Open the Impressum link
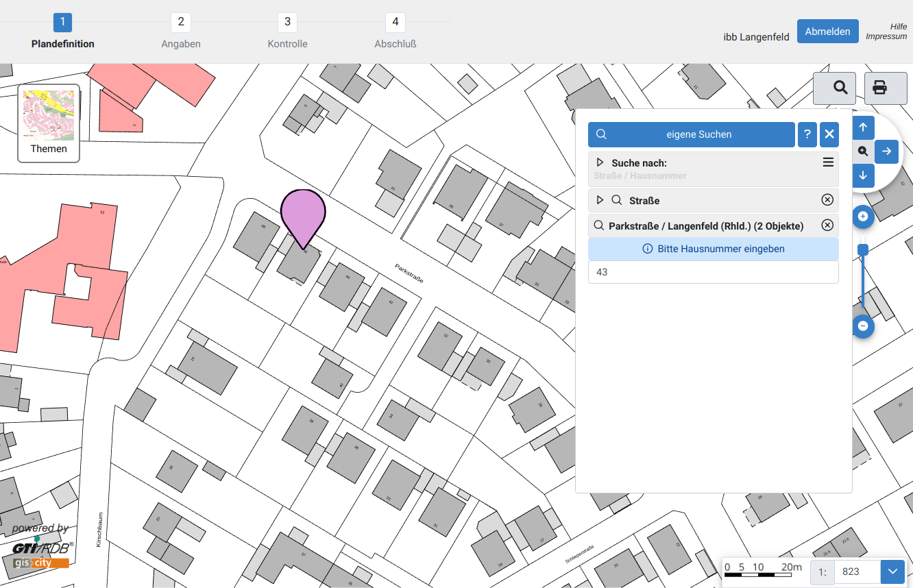This screenshot has height=588, width=913. pos(886,36)
